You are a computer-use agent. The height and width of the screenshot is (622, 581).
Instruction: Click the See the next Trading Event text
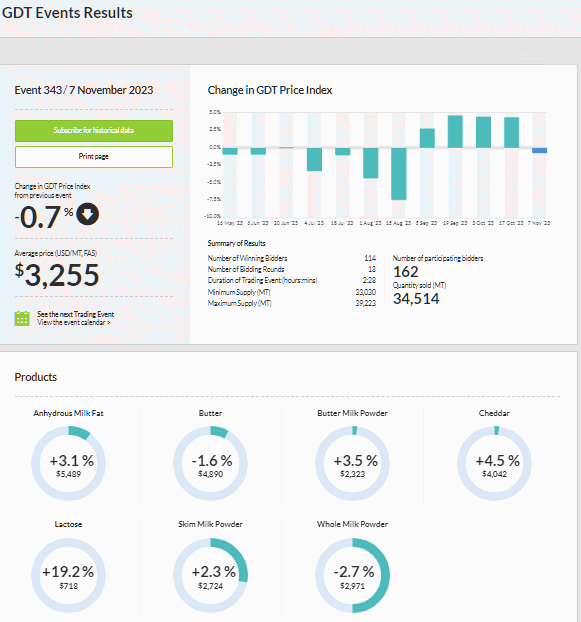point(75,314)
